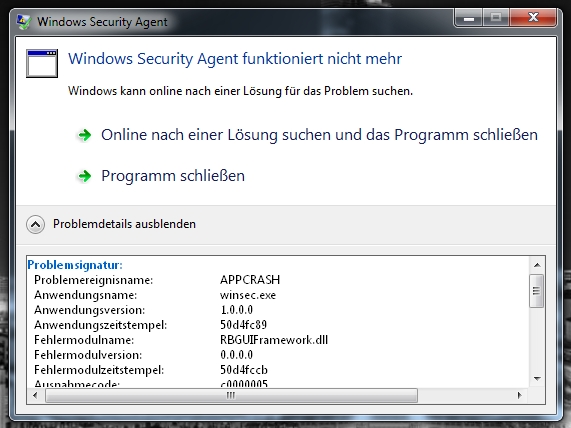Click the value '50d4fc89'
This screenshot has height=428, width=571.
pos(244,325)
